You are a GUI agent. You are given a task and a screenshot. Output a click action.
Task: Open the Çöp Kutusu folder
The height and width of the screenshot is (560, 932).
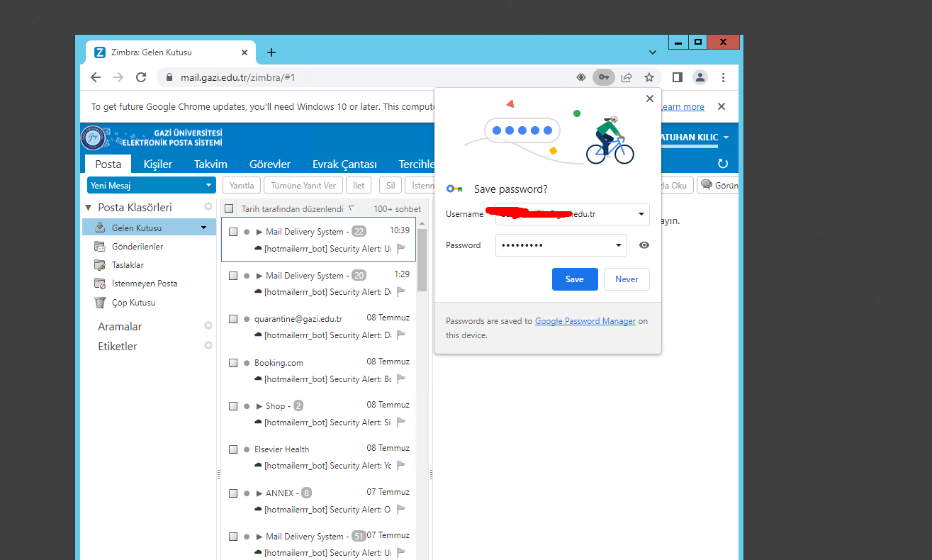point(133,303)
